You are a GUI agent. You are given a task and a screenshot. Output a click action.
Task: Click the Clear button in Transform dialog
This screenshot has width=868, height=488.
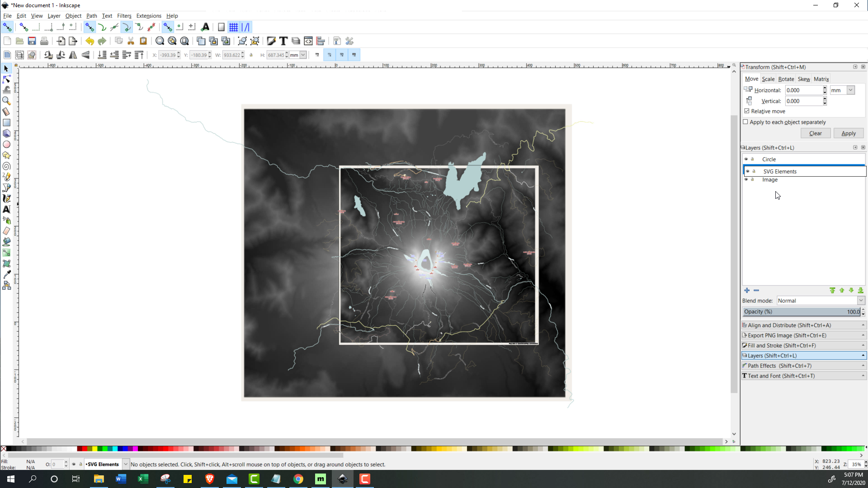tap(816, 133)
